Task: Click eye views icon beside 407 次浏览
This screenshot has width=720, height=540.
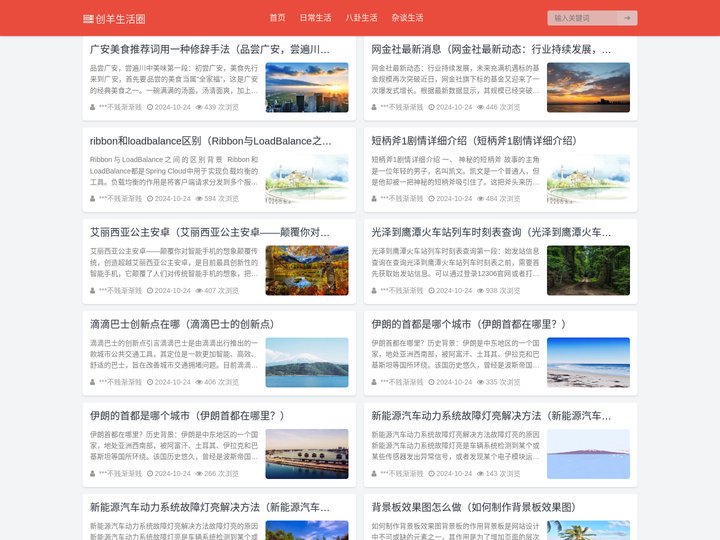Action: (199, 291)
